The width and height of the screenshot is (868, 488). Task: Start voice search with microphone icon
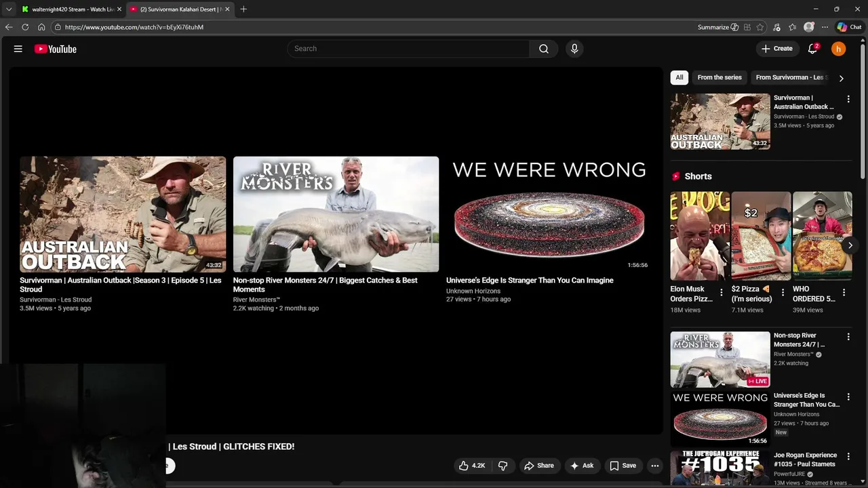pos(574,49)
